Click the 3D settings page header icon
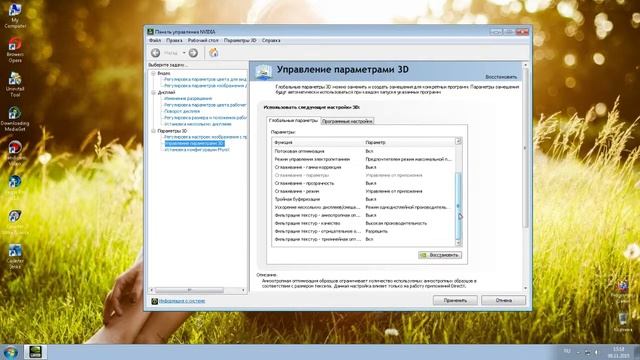Viewport: 640px width, 360px height. pyautogui.click(x=264, y=71)
